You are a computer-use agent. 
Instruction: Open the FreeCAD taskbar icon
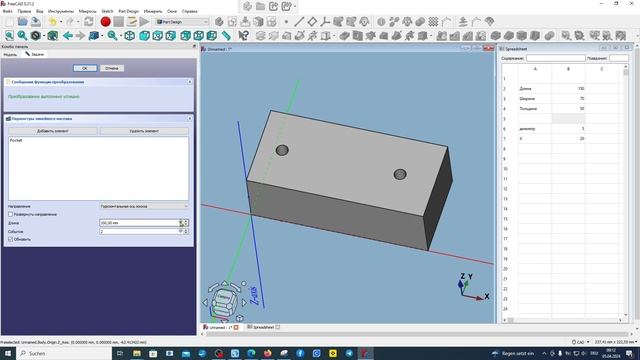coord(365,353)
